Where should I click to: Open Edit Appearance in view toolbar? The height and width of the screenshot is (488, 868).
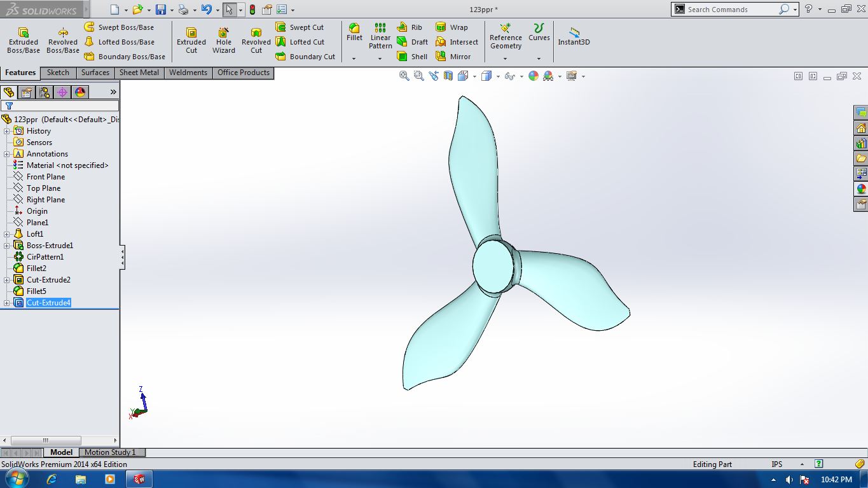[x=533, y=76]
